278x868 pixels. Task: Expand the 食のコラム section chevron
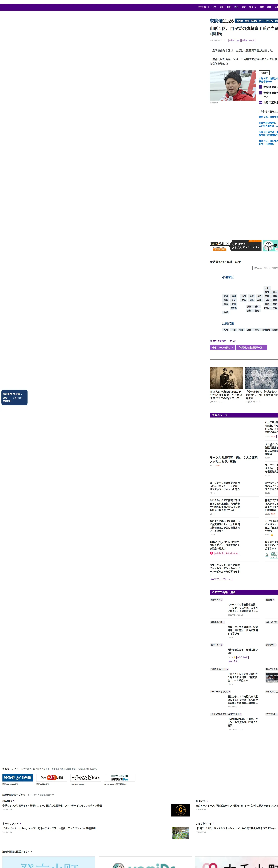click(222, 645)
